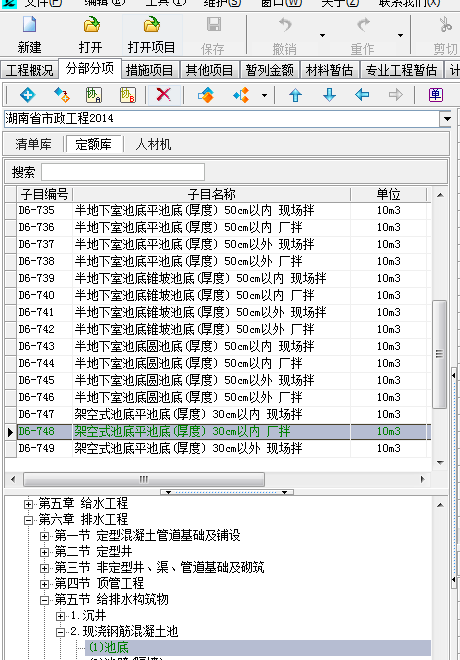Switch to the 专业工程暂估 tab
Screen dimensions: 460x660
pyautogui.click(x=401, y=70)
